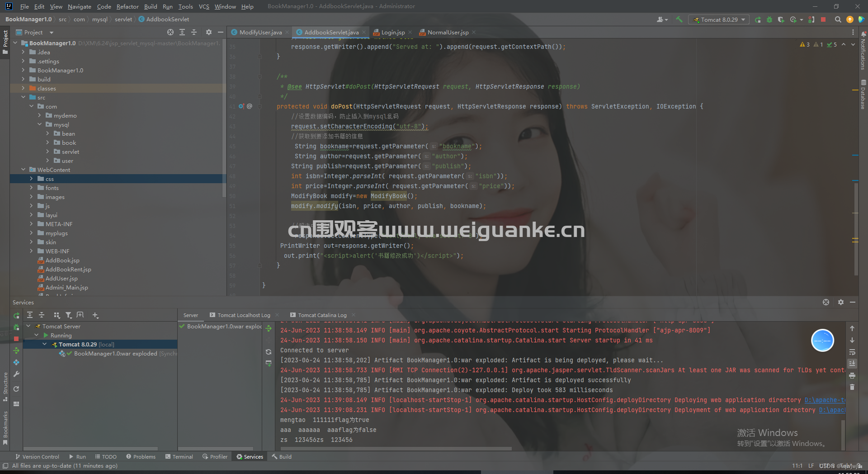This screenshot has height=474, width=868.
Task: Stop the server with the top toolbar square
Action: (823, 19)
